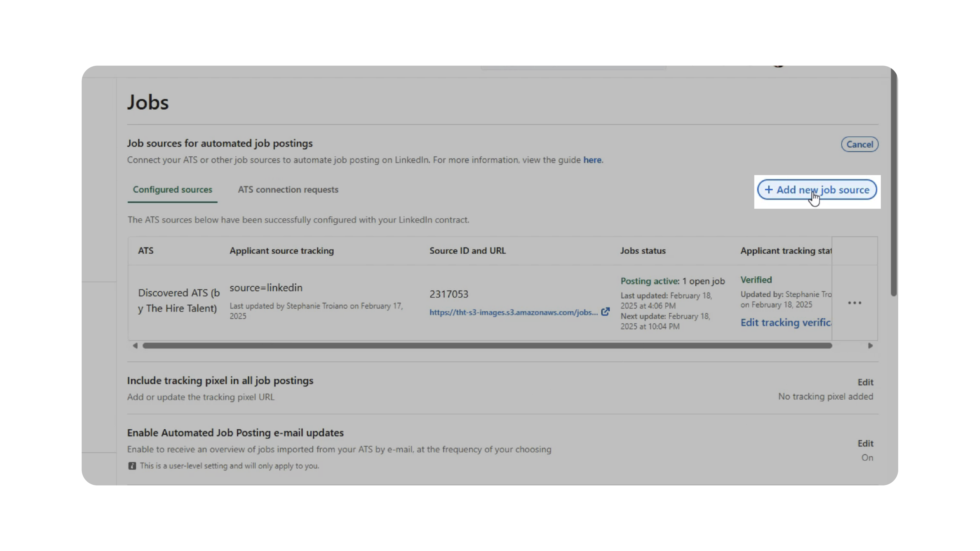Click the external link icon beside the amazonaws URL
Viewport: 980px width, 551px height.
(x=605, y=312)
